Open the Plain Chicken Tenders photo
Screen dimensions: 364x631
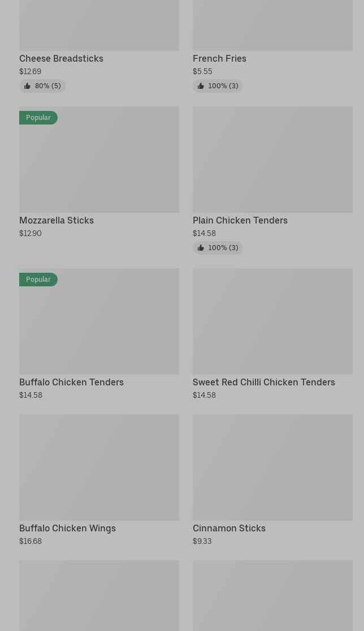pos(272,160)
